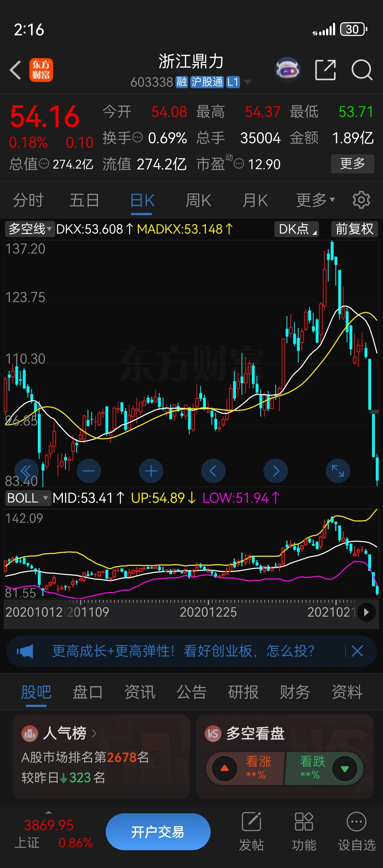This screenshot has height=868, width=383.
Task: Expand chart to fullscreen
Action: click(x=338, y=470)
